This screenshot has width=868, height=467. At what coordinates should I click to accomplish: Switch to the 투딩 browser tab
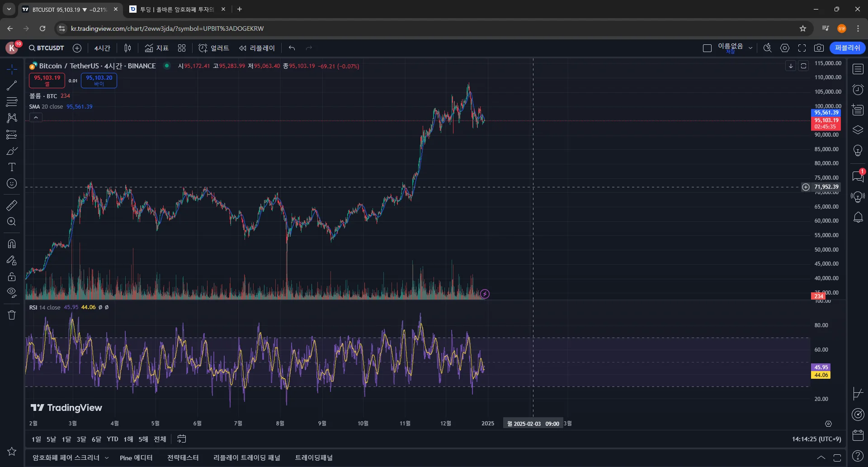click(178, 9)
